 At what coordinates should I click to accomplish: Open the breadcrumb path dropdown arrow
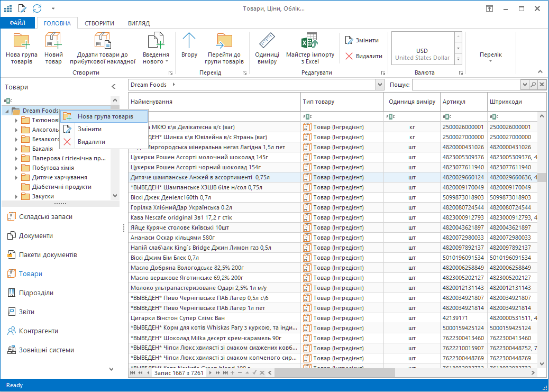(380, 85)
